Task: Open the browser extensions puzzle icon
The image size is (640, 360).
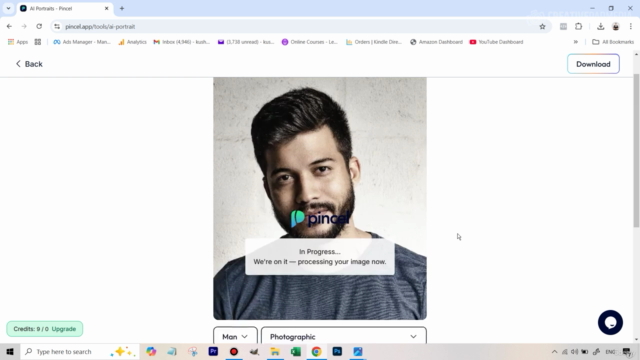Action: [578, 27]
